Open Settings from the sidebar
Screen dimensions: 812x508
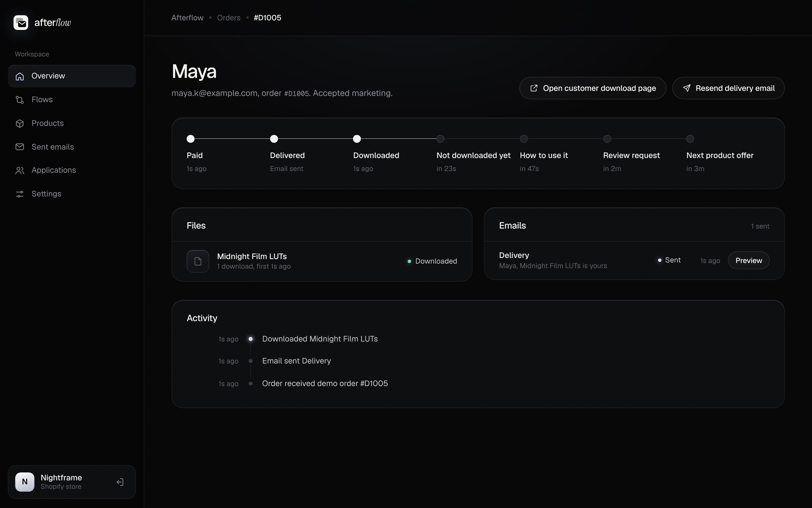coord(72,194)
